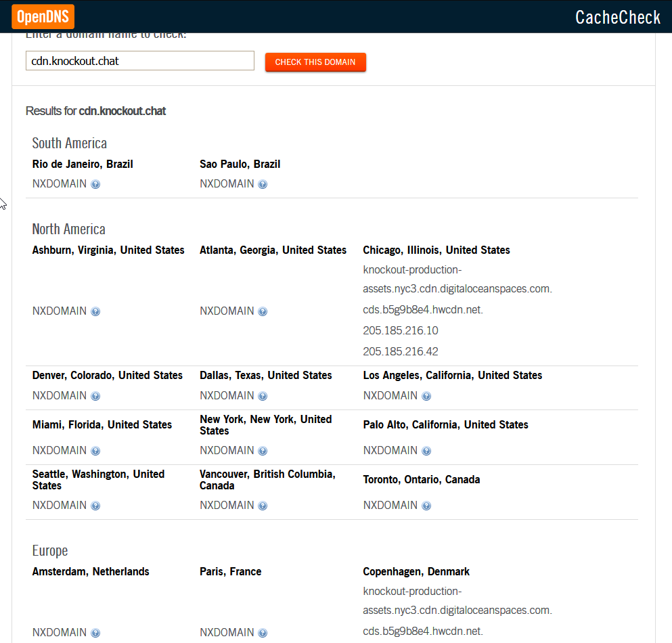672x643 pixels.
Task: Click Copenhagen's knockout-production-assets digitaloceanspaces hostname
Action: [457, 601]
